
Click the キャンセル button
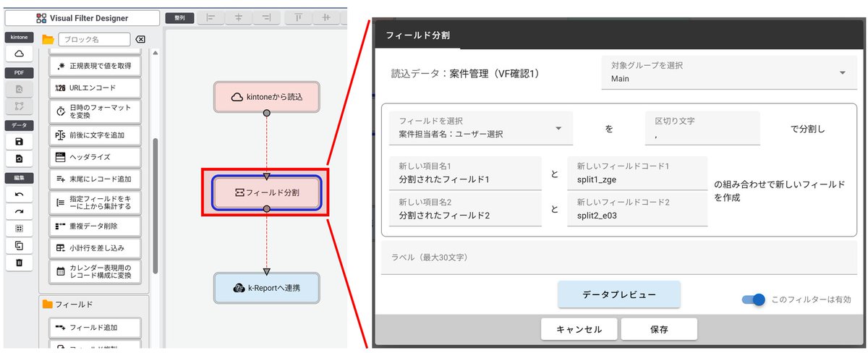click(x=579, y=329)
